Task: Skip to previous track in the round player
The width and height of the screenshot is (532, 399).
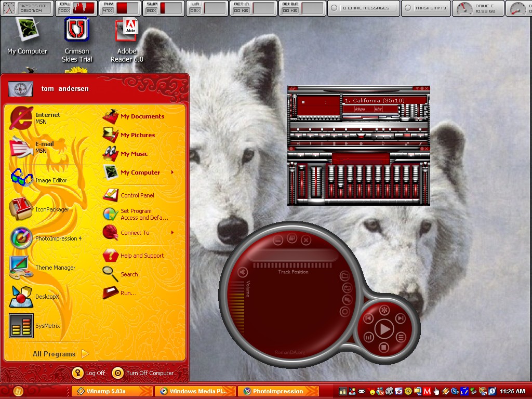Action: 368,318
